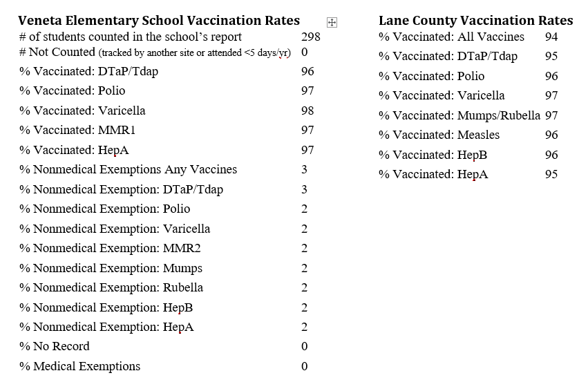588x391 pixels.
Task: Click the '% Vaccinated: Measles' label
Action: point(439,135)
